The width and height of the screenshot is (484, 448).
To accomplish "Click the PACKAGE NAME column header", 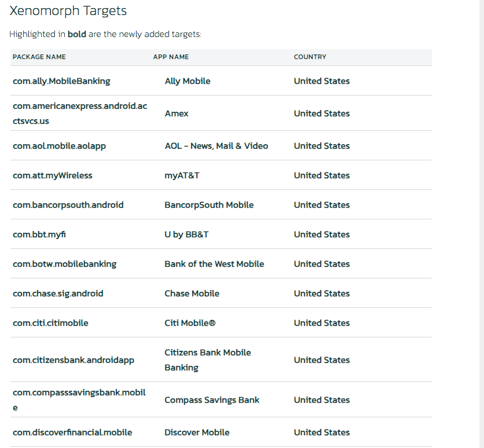I will click(39, 57).
